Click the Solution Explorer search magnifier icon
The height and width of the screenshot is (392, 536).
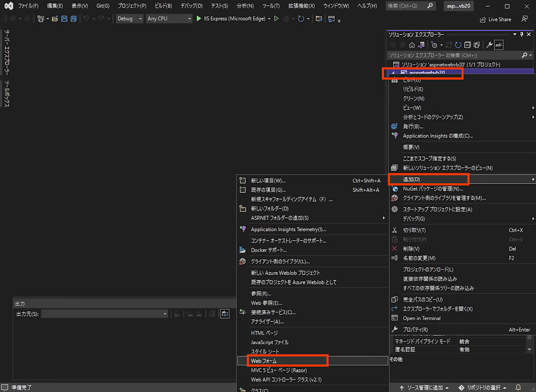(x=524, y=55)
